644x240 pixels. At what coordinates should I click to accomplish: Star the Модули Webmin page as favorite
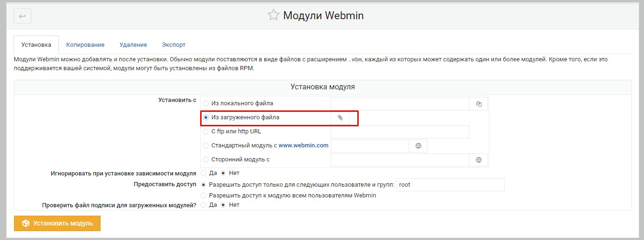[273, 15]
